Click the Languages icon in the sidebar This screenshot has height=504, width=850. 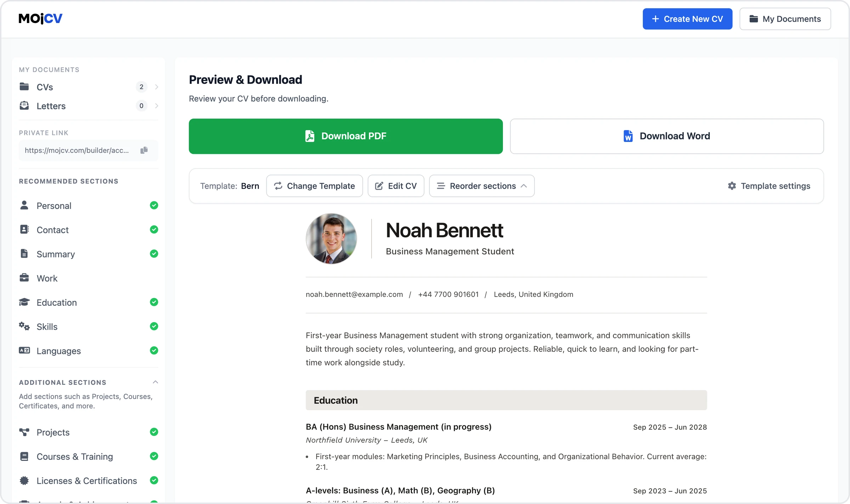[24, 350]
